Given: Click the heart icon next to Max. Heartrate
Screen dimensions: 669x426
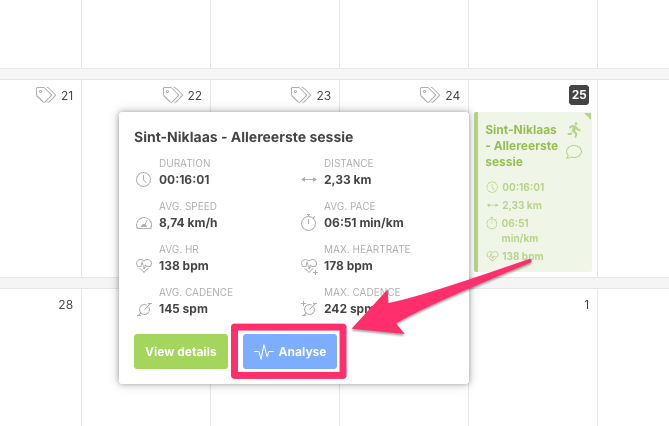Looking at the screenshot, I should [309, 266].
